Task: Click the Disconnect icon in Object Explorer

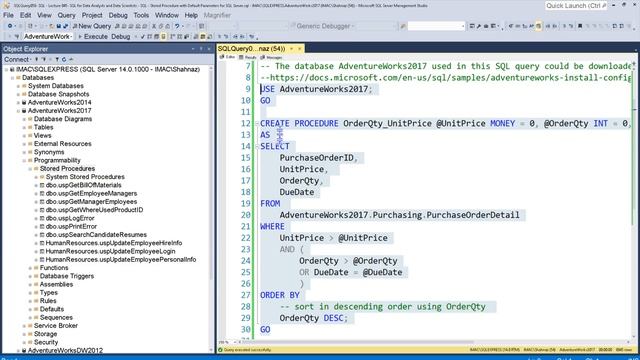Action: point(44,60)
